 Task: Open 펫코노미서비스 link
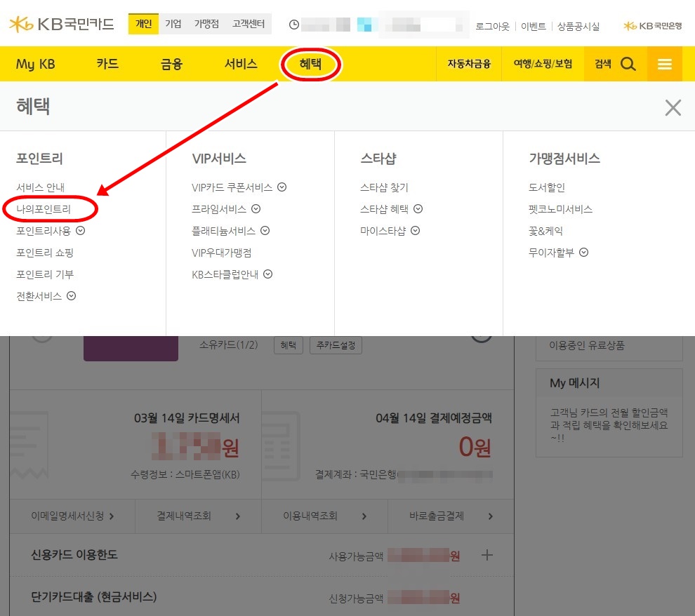click(560, 209)
